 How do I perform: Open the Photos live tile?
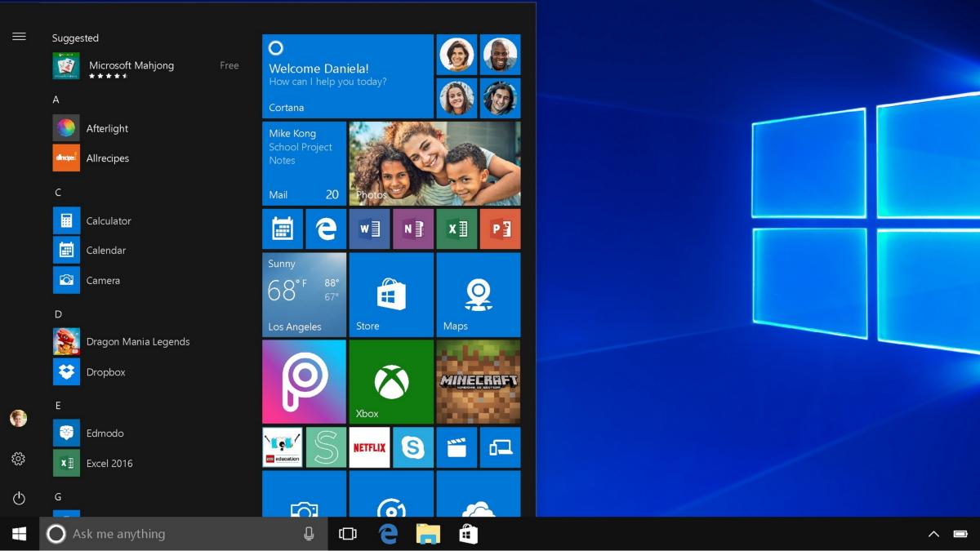coord(434,163)
